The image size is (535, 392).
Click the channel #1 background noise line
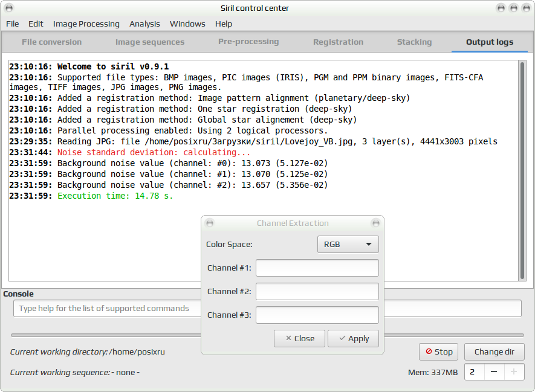pyautogui.click(x=169, y=174)
